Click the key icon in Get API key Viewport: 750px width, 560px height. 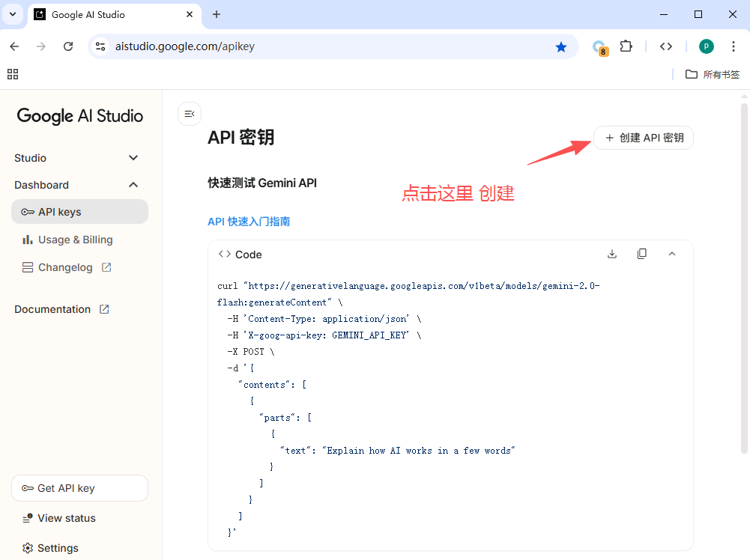coord(28,488)
